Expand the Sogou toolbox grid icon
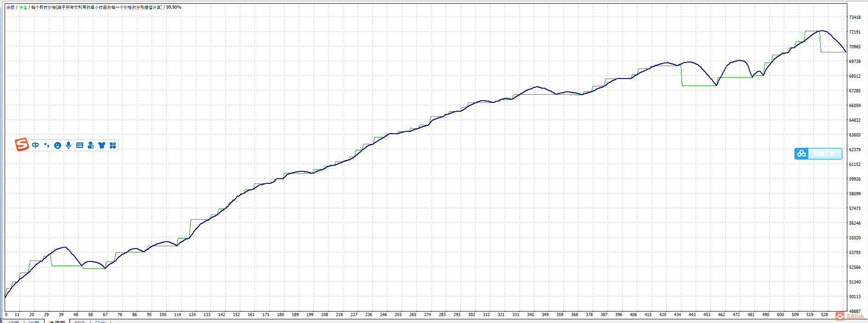 [x=113, y=145]
